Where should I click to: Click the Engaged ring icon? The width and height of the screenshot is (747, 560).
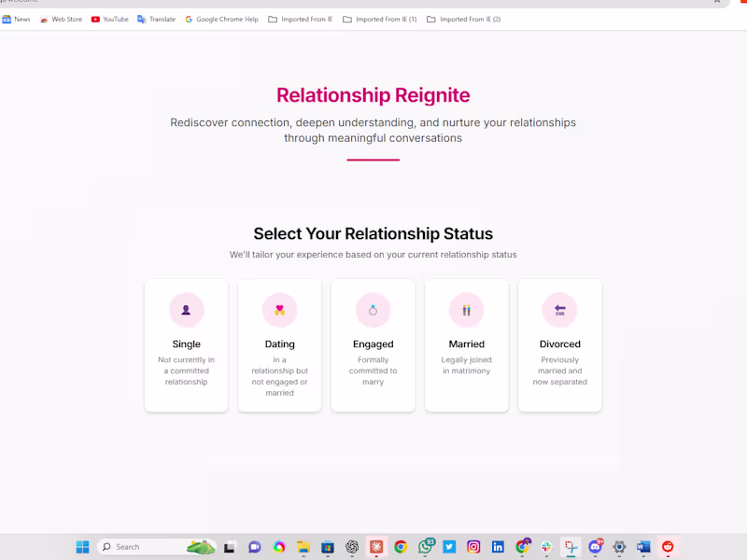[373, 310]
